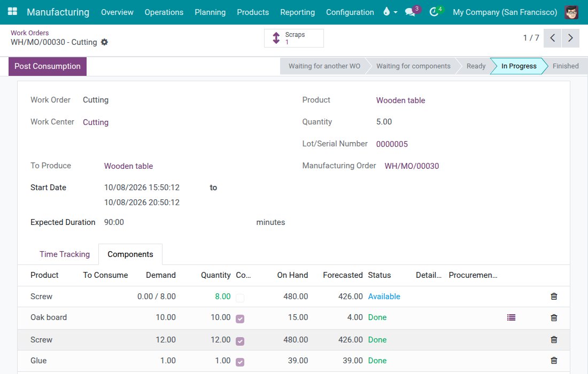Open the activities clock icon
This screenshot has width=588, height=374.
(434, 12)
